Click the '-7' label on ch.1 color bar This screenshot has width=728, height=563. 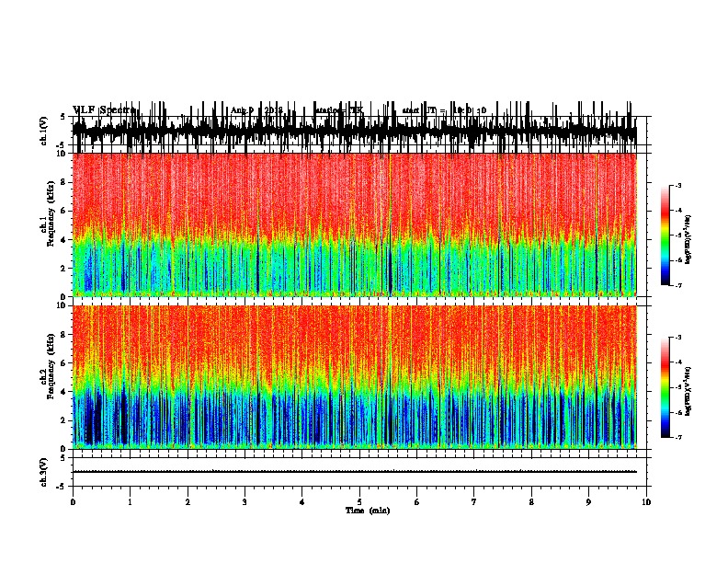(678, 285)
